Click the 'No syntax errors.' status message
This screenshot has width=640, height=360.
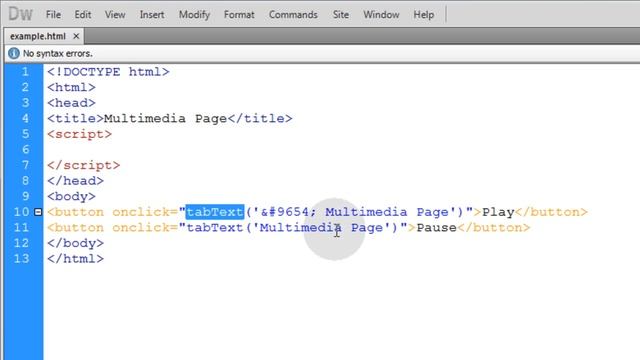[58, 53]
